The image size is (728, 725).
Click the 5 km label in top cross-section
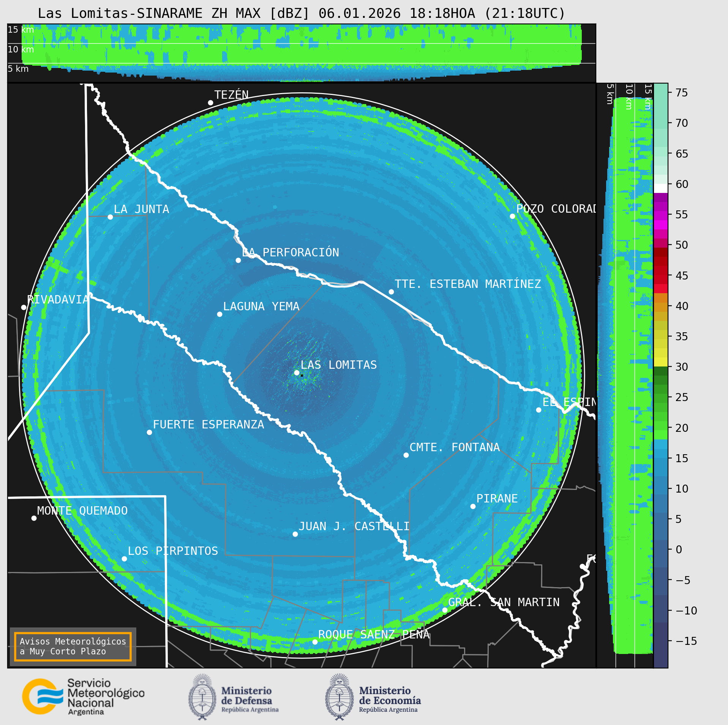18,69
